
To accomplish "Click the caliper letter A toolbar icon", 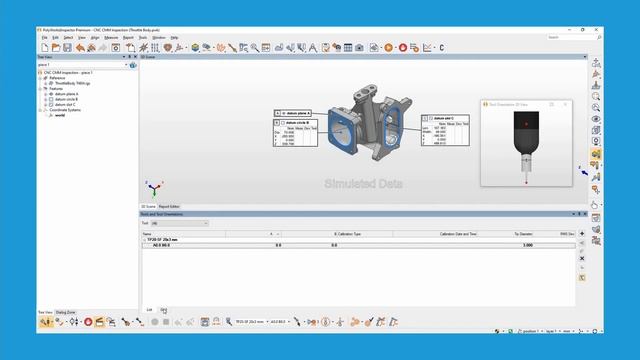I will (313, 48).
